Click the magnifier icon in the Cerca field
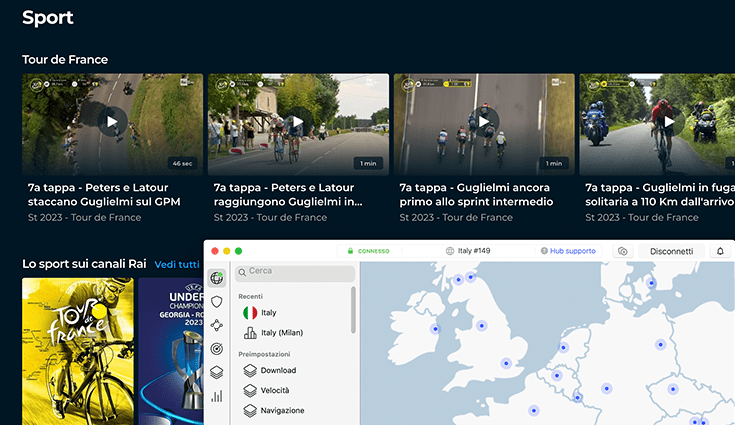The height and width of the screenshot is (425, 735). tap(242, 272)
